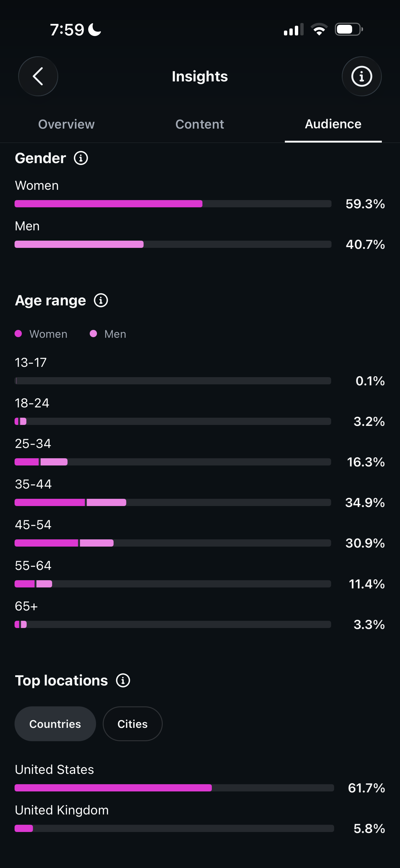Image resolution: width=400 pixels, height=868 pixels.
Task: Tap the Women gender percentage bar
Action: point(173,204)
